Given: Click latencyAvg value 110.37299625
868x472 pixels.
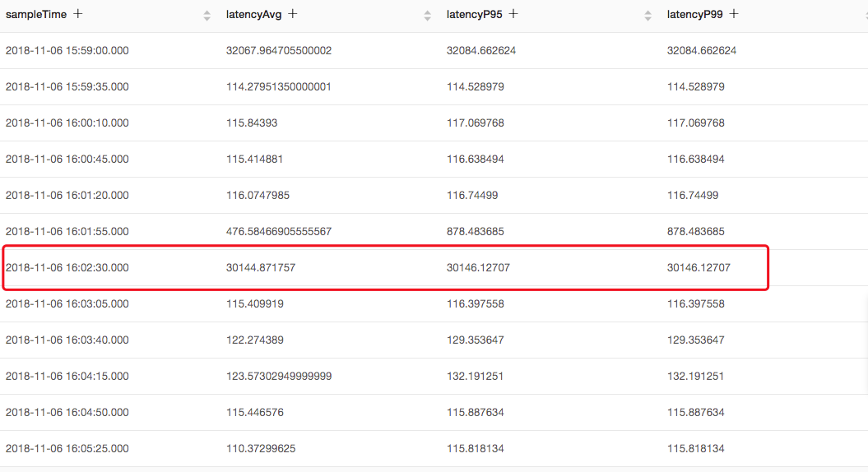Looking at the screenshot, I should click(260, 448).
